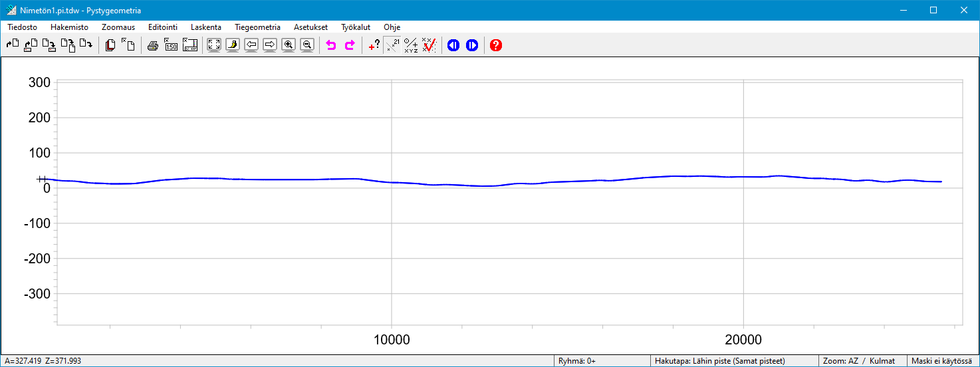Pan view left with arrow icon
This screenshot has height=367, width=980.
pyautogui.click(x=251, y=45)
